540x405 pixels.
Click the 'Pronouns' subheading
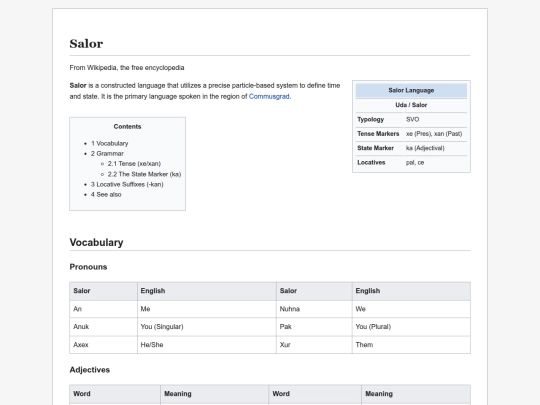pos(88,267)
